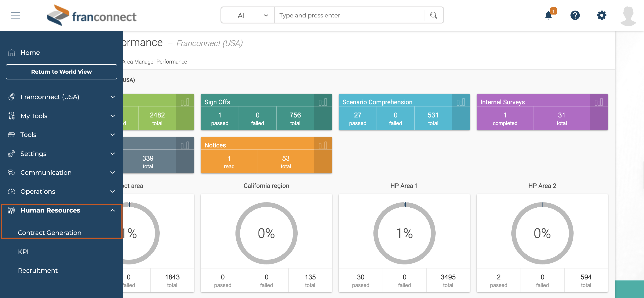The width and height of the screenshot is (644, 298).
Task: Click the franconnect logo
Action: [91, 15]
